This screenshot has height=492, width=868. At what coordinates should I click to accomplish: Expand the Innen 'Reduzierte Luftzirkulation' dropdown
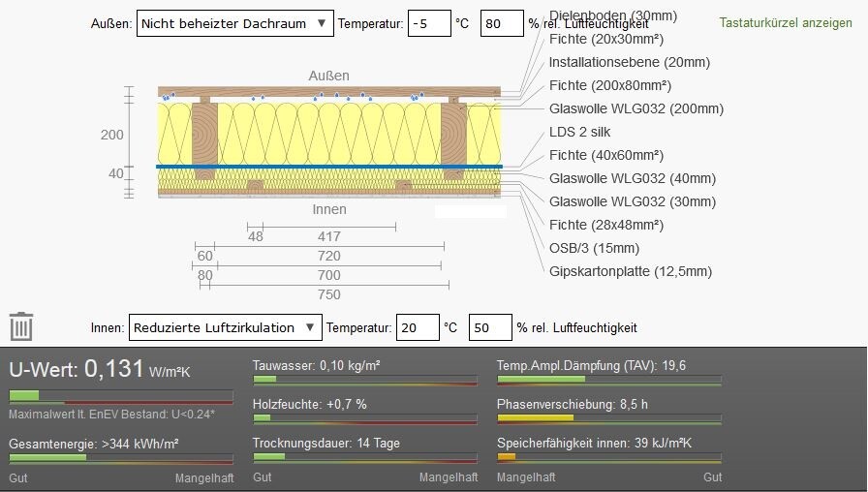click(x=225, y=327)
